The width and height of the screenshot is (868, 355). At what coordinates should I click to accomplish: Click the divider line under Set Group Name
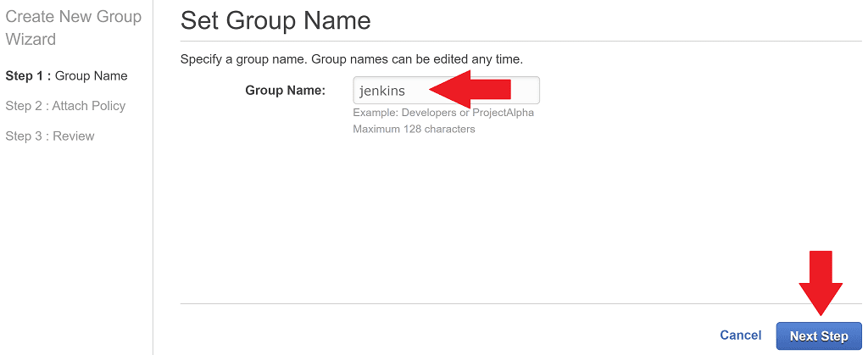(520, 41)
